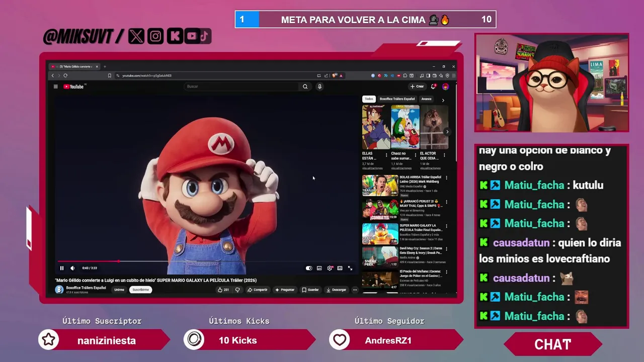Click the Unirme join button
Image resolution: width=644 pixels, height=362 pixels.
point(119,290)
